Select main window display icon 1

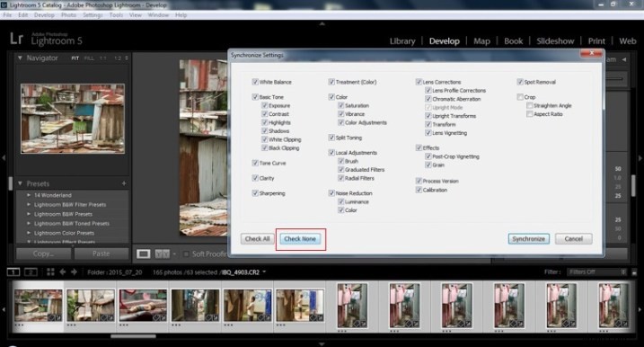pyautogui.click(x=13, y=271)
